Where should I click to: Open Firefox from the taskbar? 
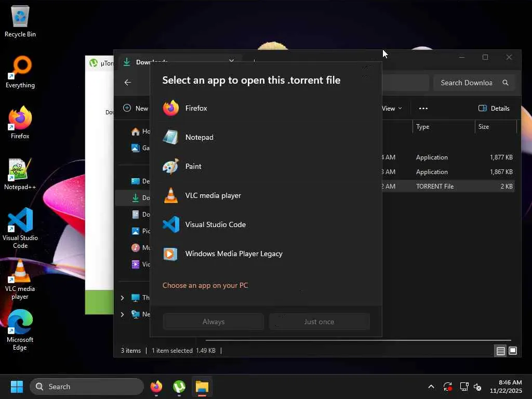click(156, 387)
